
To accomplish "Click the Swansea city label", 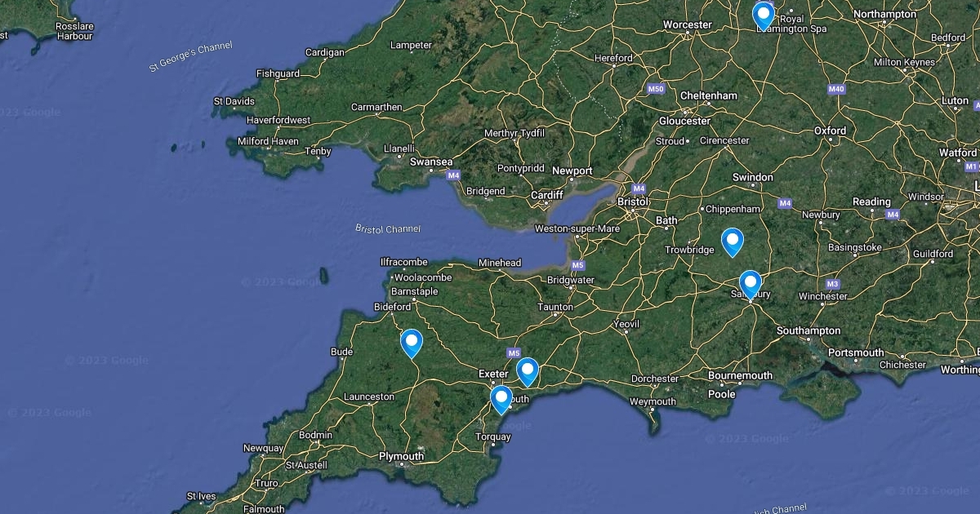I will point(430,162).
